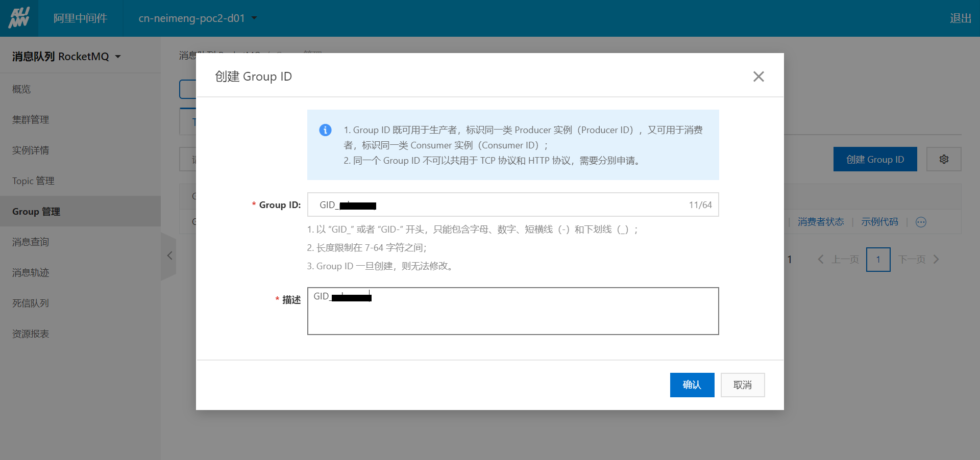Image resolution: width=980 pixels, height=460 pixels.
Task: Click 取消 to cancel the dialog
Action: 743,385
